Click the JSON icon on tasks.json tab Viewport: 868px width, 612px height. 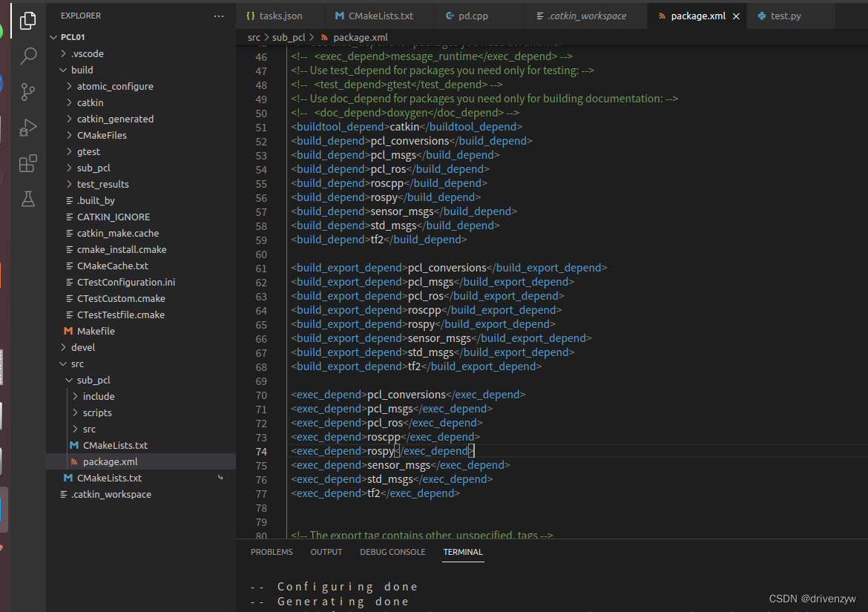tap(251, 15)
